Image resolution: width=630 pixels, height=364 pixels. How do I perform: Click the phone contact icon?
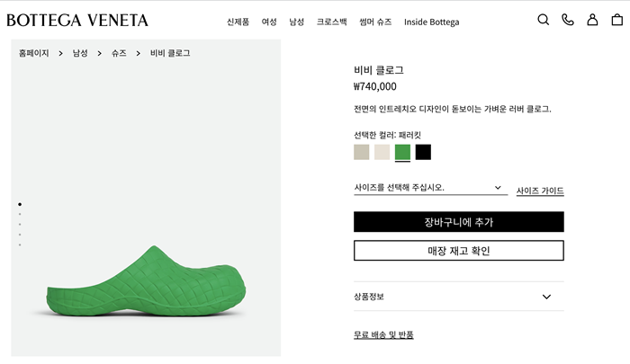click(567, 20)
